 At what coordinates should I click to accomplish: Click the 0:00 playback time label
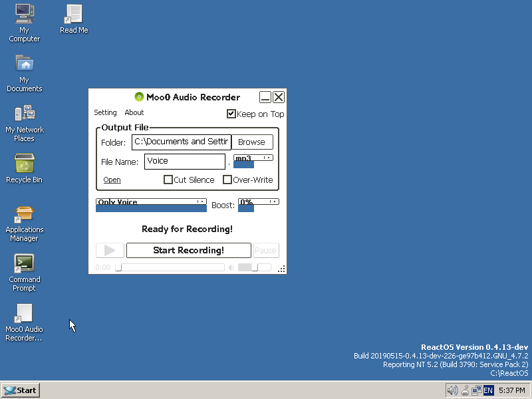pos(103,268)
